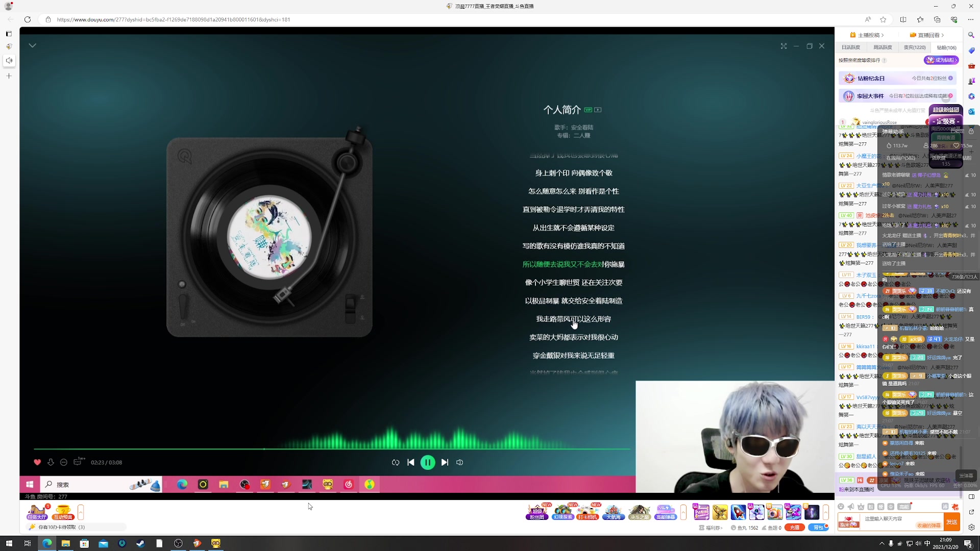Open the 家园大事件 banner

[897, 96]
